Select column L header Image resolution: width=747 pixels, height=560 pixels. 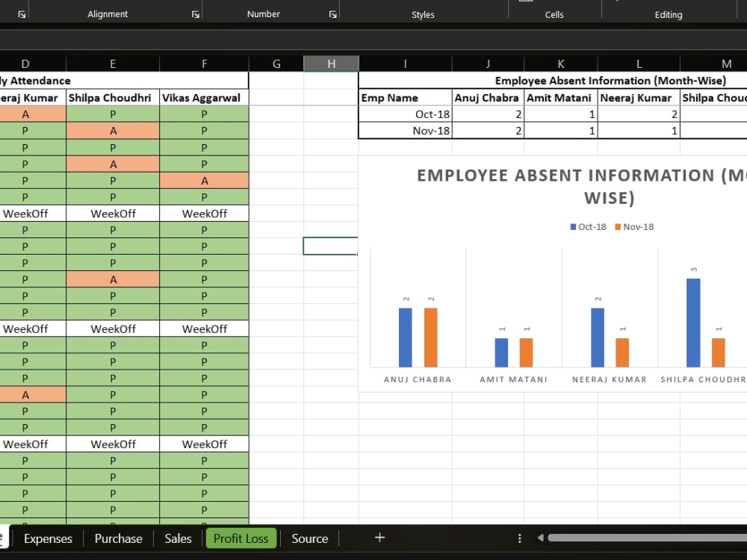coord(639,63)
